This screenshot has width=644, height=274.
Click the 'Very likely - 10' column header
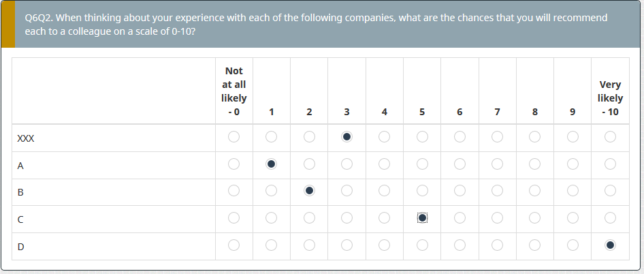click(610, 98)
